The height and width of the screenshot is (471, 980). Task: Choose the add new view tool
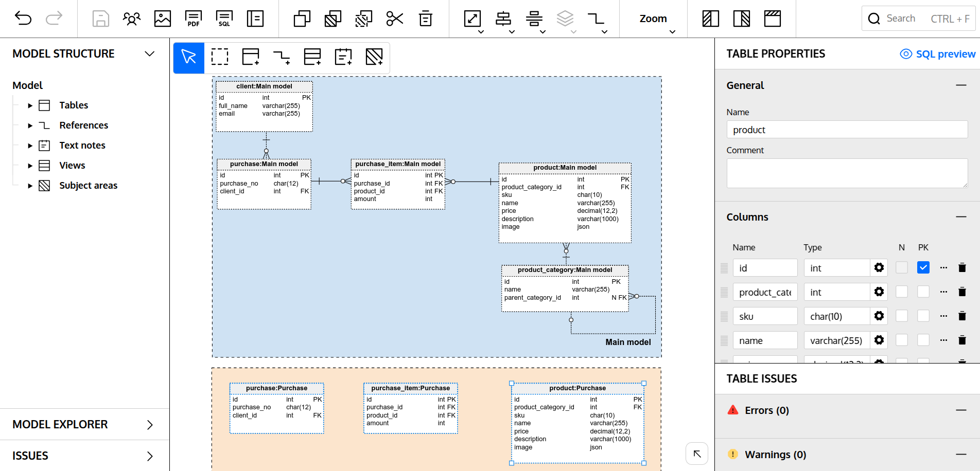click(x=312, y=57)
